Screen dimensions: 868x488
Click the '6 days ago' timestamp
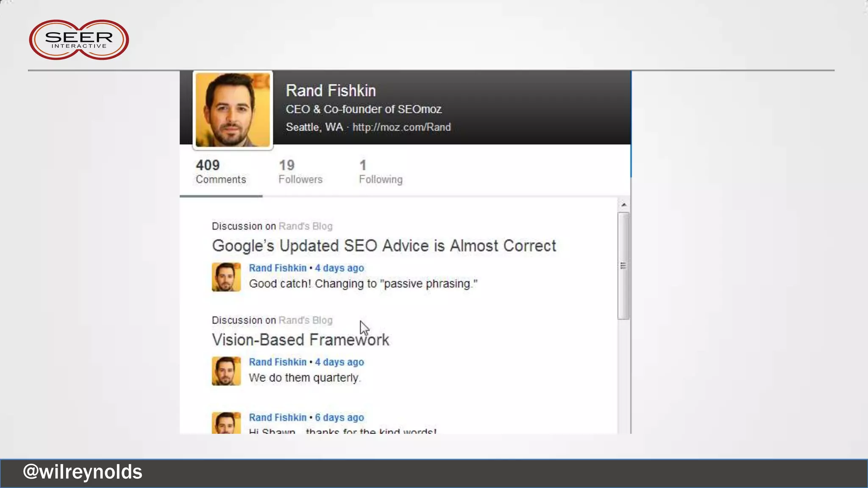[339, 418]
